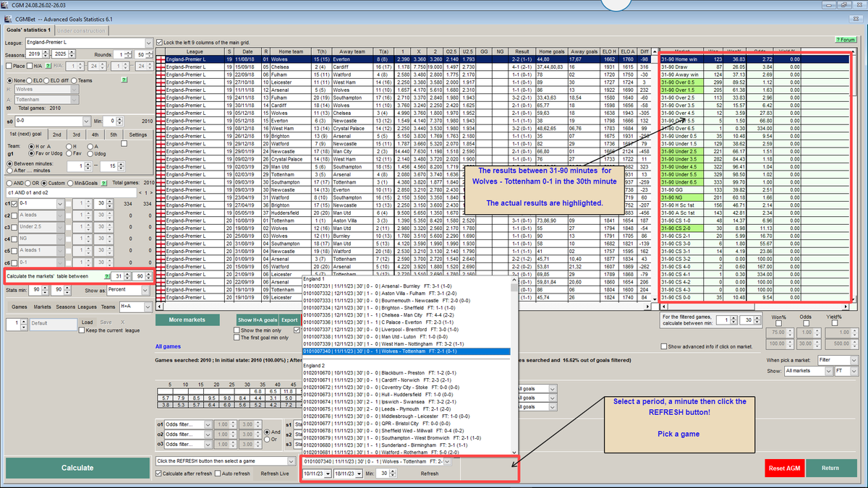Uncheck the c1 condition checkbox
868x488 pixels.
click(15, 205)
